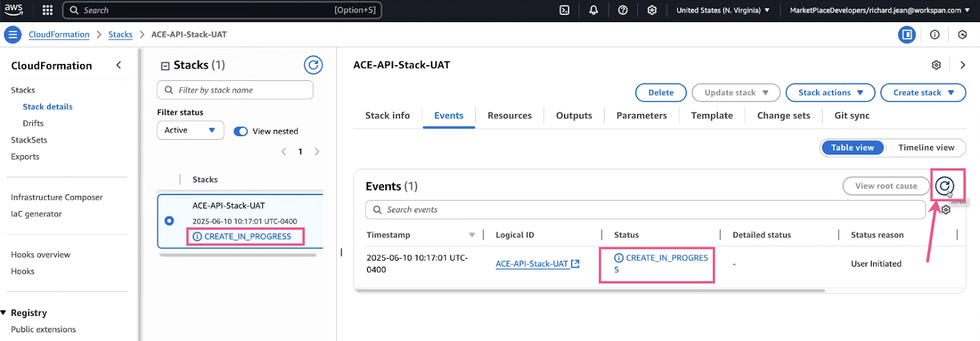Open the Events tab
Screen dimensions: 980x341
449,115
